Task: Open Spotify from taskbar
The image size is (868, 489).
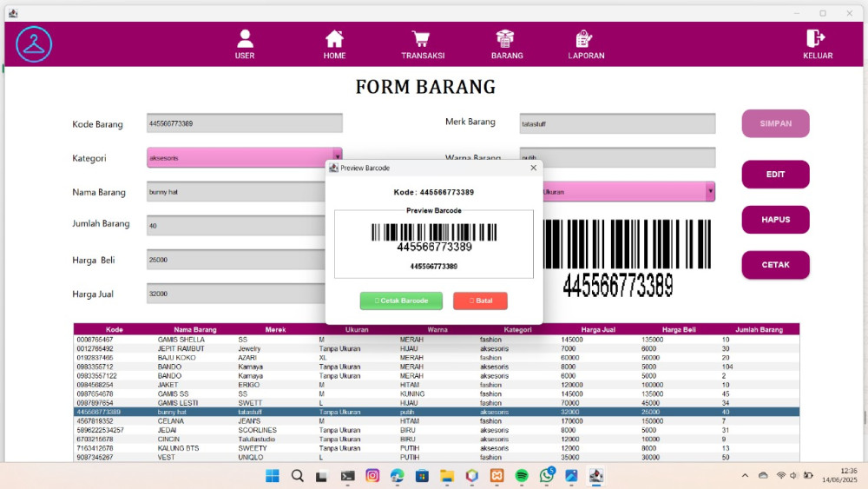Action: point(522,476)
